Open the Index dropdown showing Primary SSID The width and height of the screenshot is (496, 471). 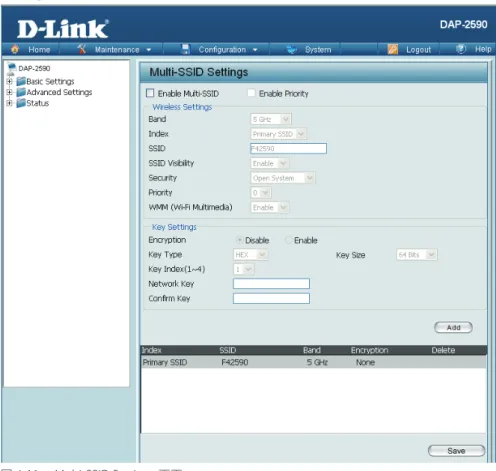coord(278,134)
